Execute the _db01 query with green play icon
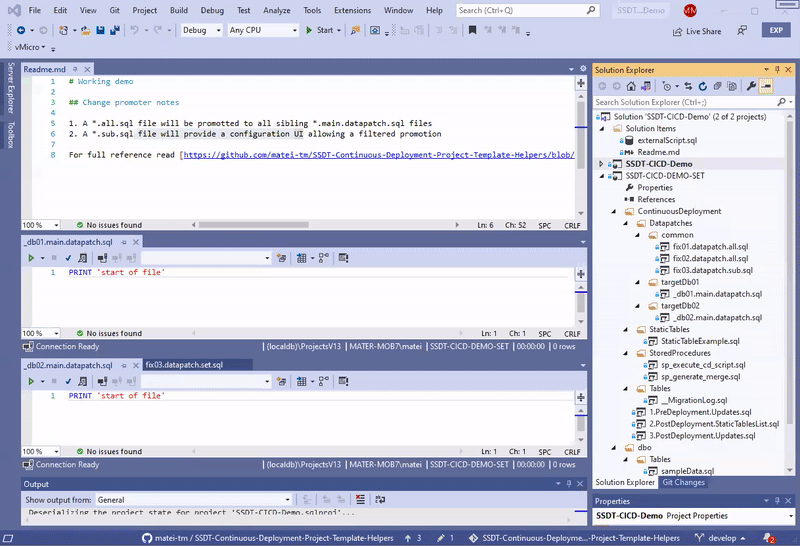The width and height of the screenshot is (800, 546). click(31, 258)
